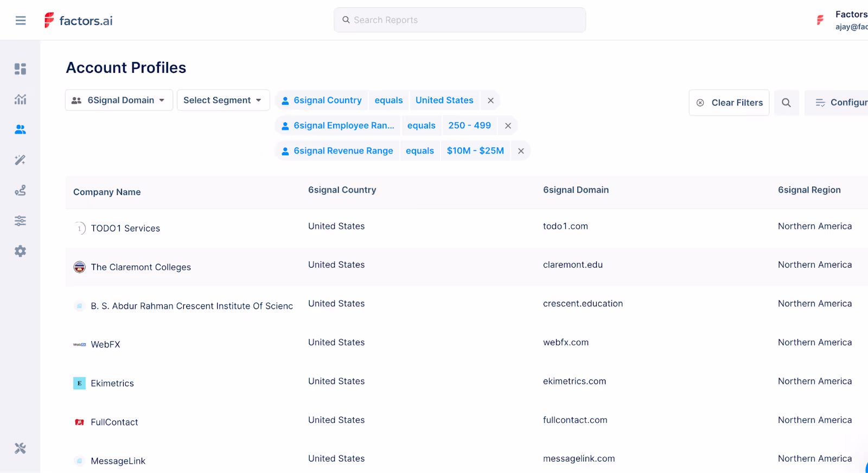Click the TODO1 Services logo icon
The image size is (868, 473).
(x=80, y=229)
